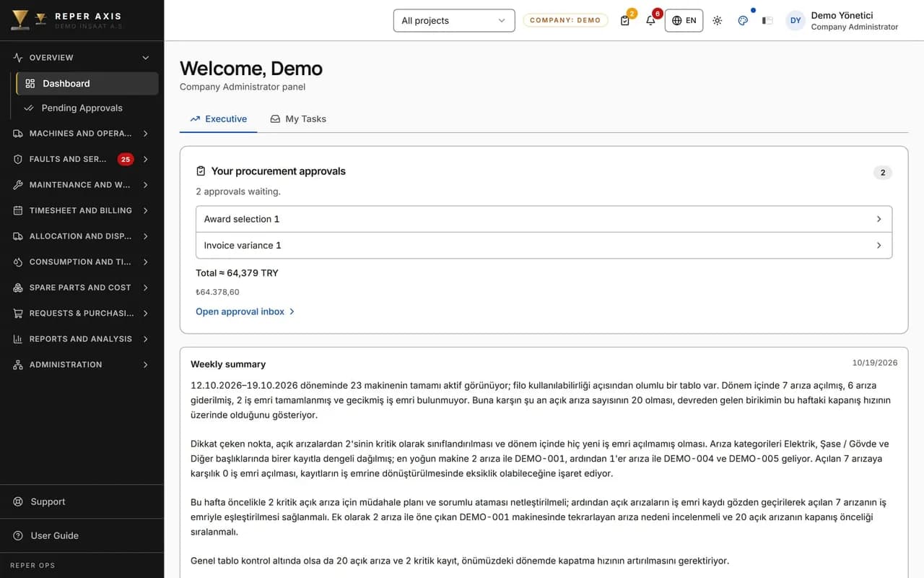
Task: Open the Invoice variance 1 row
Action: pyautogui.click(x=544, y=245)
